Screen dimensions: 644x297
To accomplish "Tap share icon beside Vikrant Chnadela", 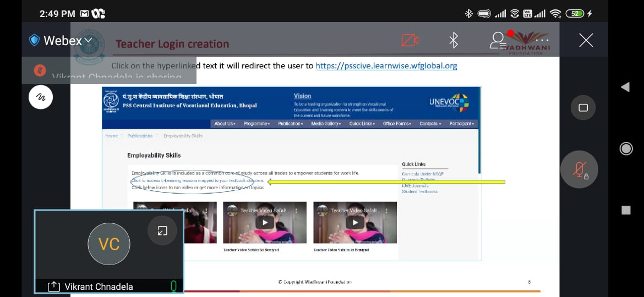I will tap(54, 287).
